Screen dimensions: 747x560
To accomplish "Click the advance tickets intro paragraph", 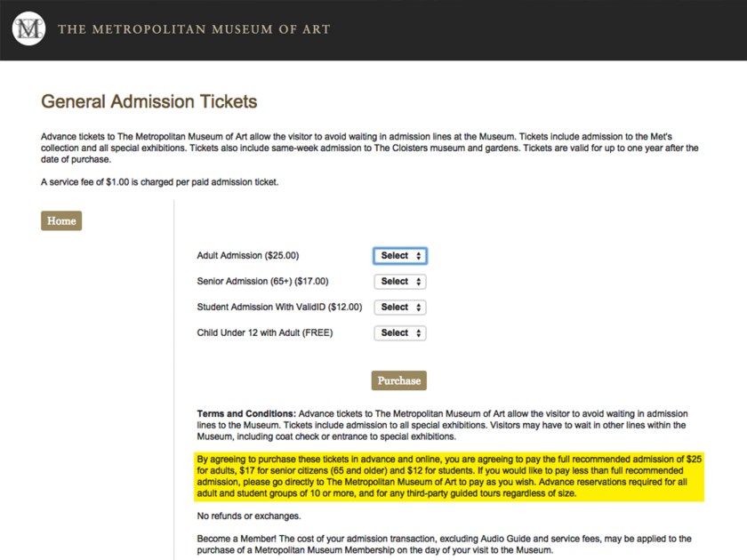I will [369, 148].
